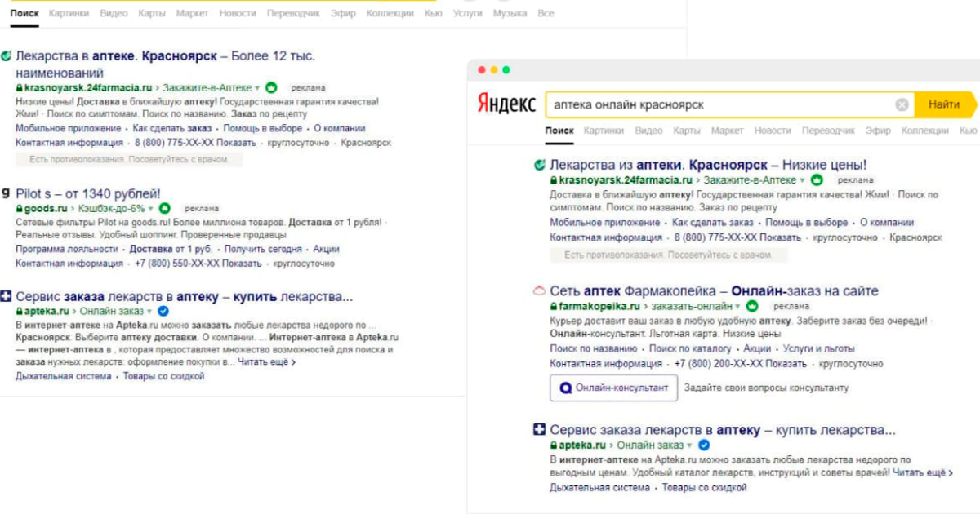Show phone number +7 (800) 200-XX-XX
The height and width of the screenshot is (514, 980).
[741, 363]
